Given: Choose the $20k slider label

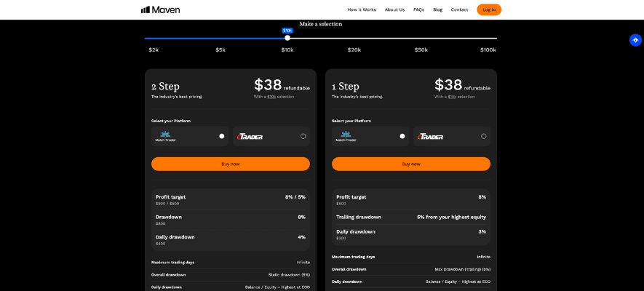Looking at the screenshot, I should pyautogui.click(x=354, y=50).
